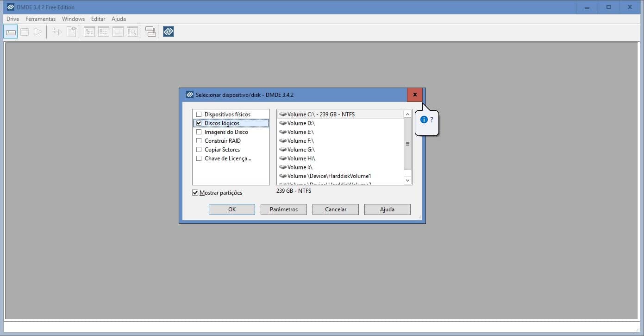The height and width of the screenshot is (336, 644).
Task: Click the select drive toolbar icon
Action: 11,32
